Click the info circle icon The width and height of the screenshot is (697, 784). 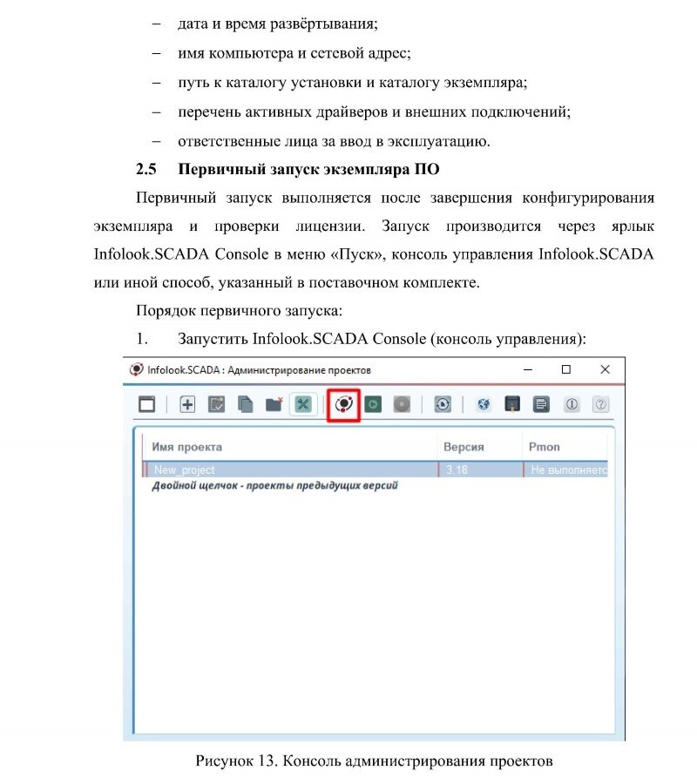pyautogui.click(x=572, y=404)
